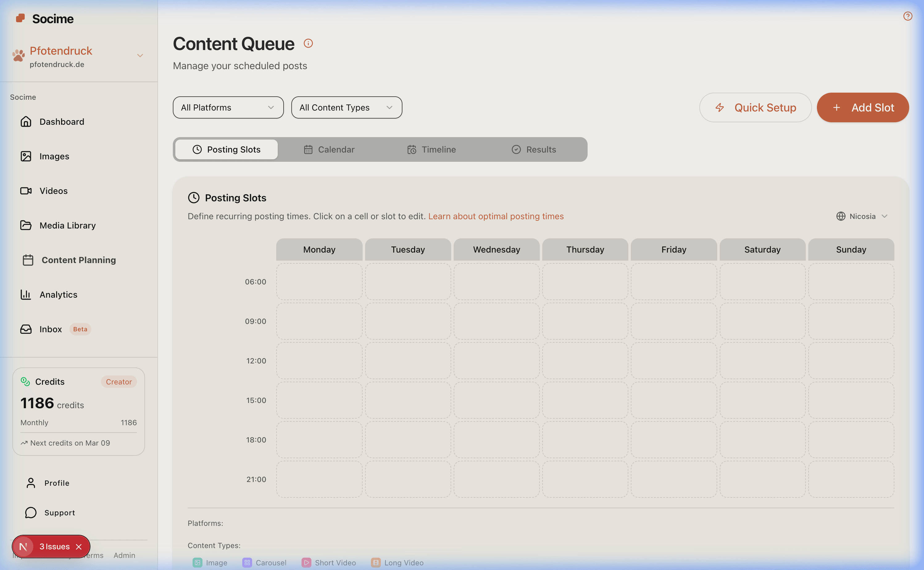Expand the All Content Types dropdown
Viewport: 924px width, 570px height.
coord(346,107)
